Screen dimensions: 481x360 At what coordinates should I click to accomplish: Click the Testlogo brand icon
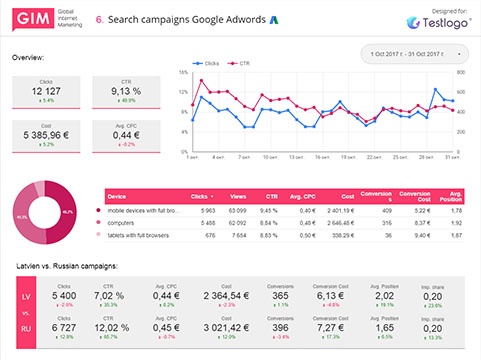[413, 23]
